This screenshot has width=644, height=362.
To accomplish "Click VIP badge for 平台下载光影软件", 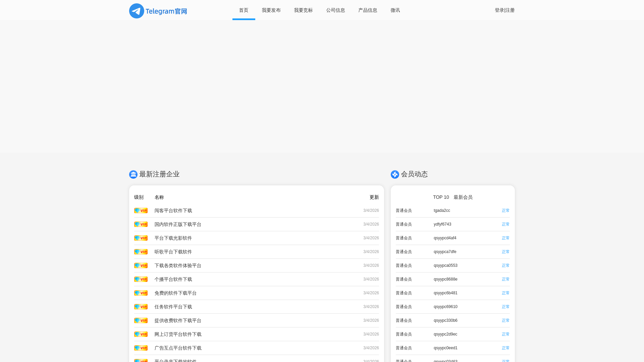I will (141, 238).
